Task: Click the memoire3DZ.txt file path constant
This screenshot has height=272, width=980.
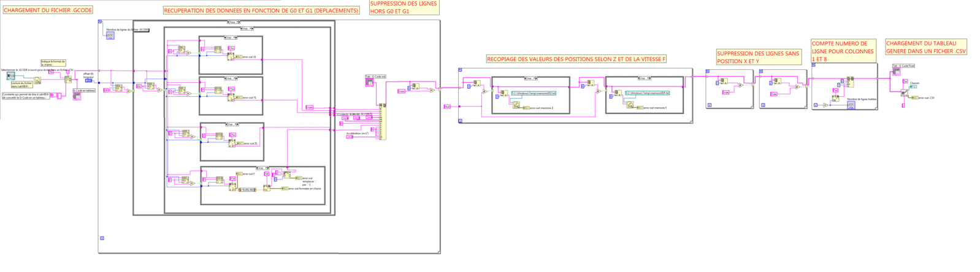Action: (x=534, y=93)
